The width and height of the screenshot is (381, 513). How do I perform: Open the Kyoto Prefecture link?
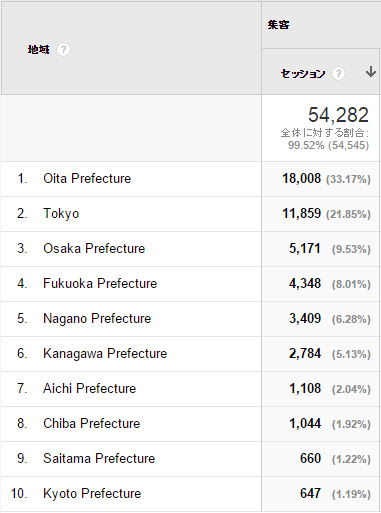click(x=92, y=494)
